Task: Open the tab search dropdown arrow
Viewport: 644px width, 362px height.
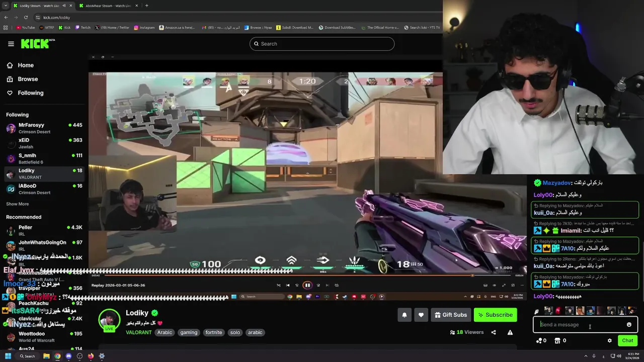Action: point(5,6)
